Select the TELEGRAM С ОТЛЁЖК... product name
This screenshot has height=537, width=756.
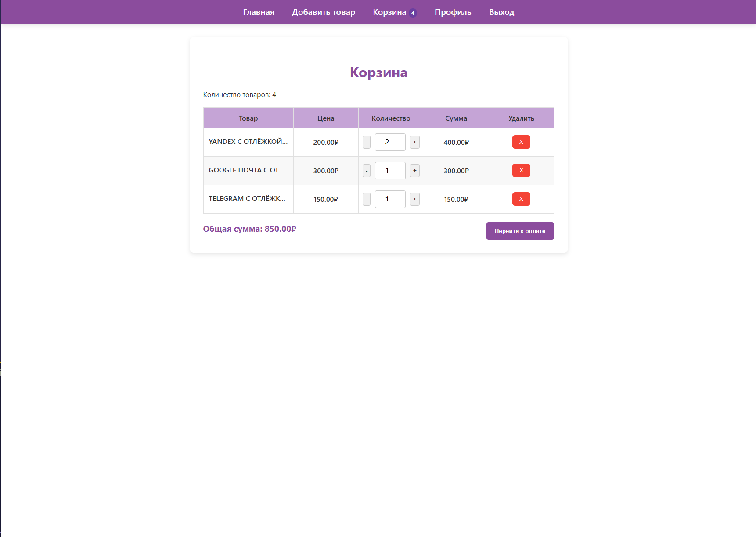pos(247,199)
